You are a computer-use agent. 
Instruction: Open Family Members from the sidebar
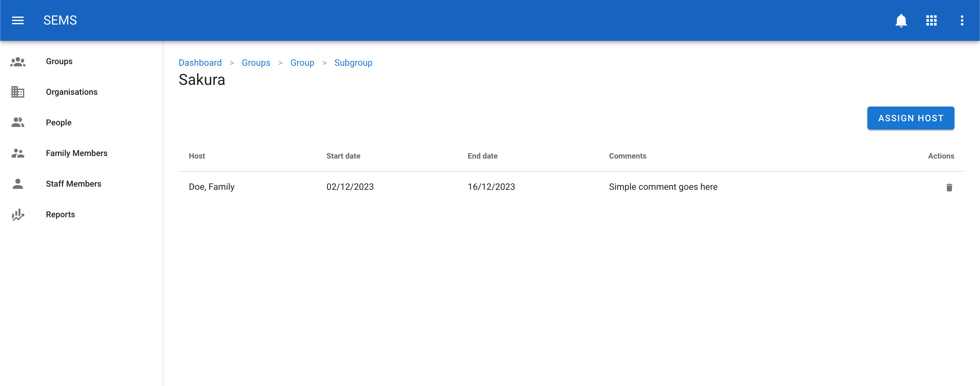[x=77, y=153]
